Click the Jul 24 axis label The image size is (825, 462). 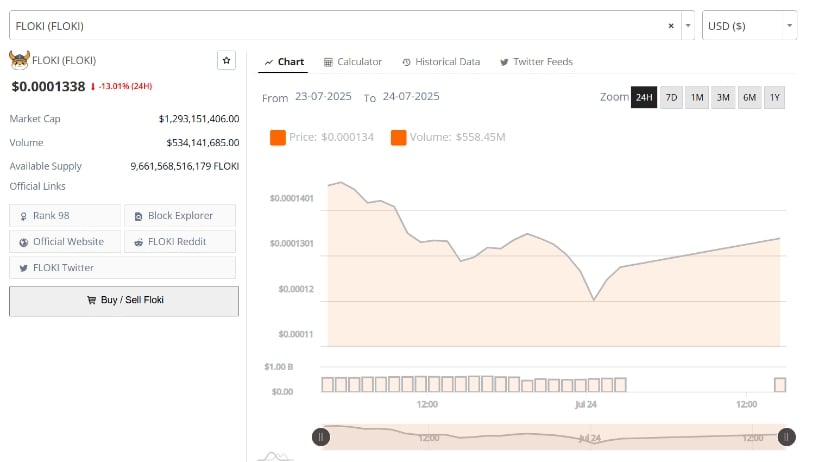pos(586,404)
